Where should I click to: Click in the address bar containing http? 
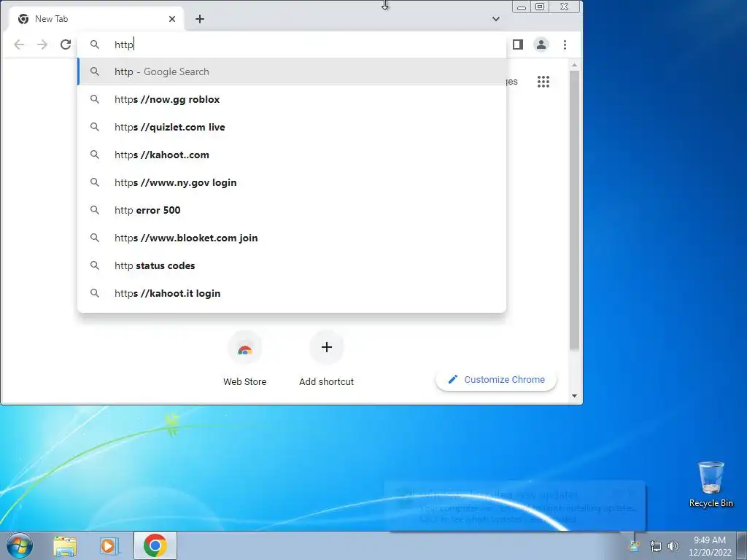292,44
